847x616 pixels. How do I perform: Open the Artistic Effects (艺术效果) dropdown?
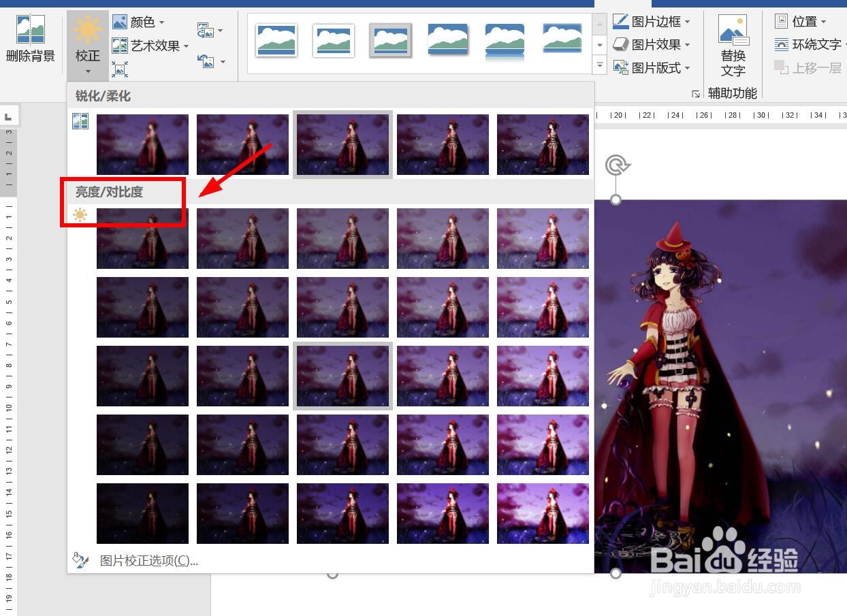pyautogui.click(x=150, y=46)
